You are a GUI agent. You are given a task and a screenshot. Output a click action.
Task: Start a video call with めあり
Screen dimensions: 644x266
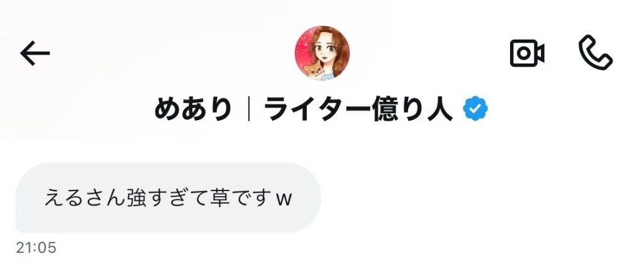click(527, 53)
